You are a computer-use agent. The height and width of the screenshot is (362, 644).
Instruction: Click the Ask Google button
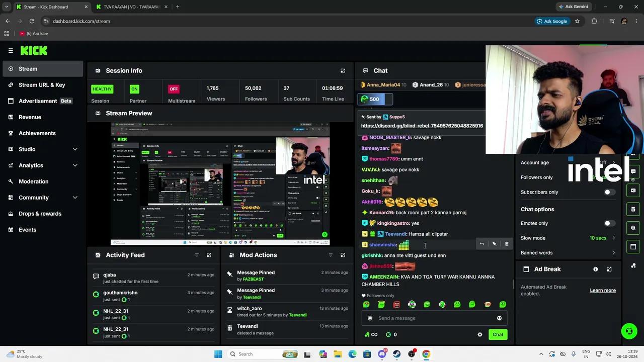(552, 21)
